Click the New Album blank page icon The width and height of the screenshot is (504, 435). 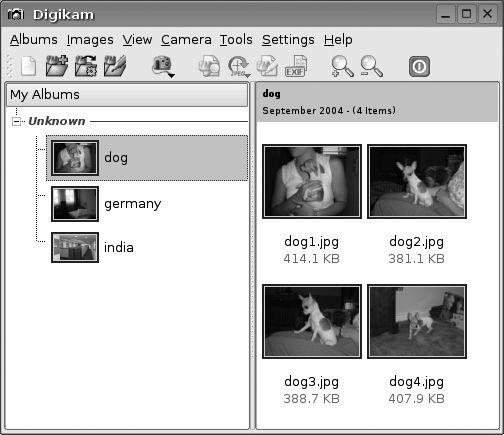tap(28, 66)
